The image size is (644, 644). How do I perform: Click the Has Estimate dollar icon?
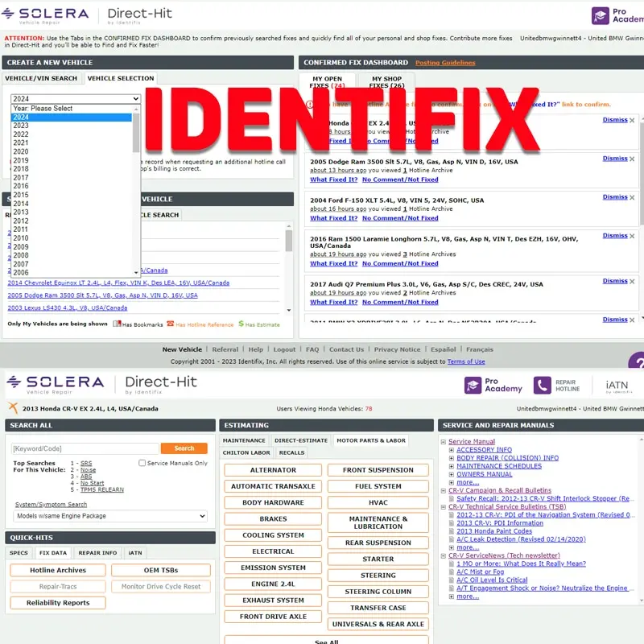(241, 324)
